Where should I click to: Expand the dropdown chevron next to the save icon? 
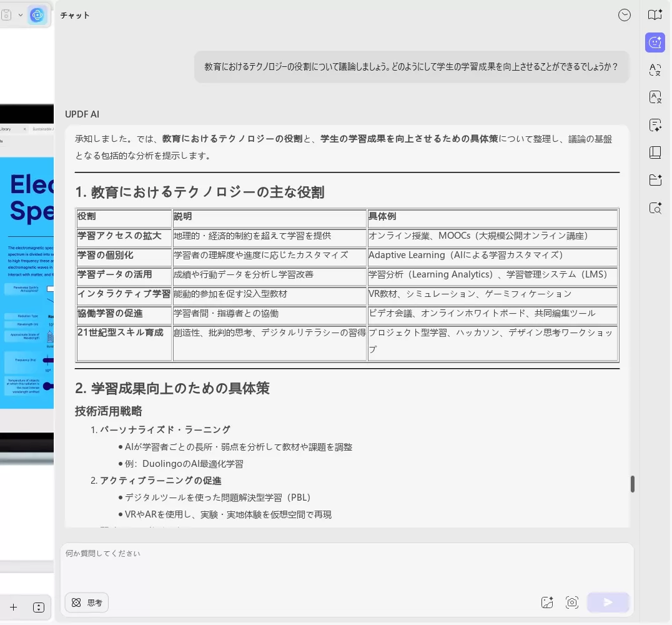(20, 15)
